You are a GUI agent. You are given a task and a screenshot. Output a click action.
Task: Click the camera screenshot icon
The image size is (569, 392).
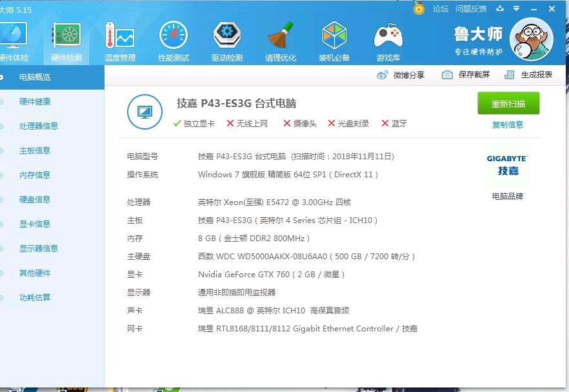point(447,75)
